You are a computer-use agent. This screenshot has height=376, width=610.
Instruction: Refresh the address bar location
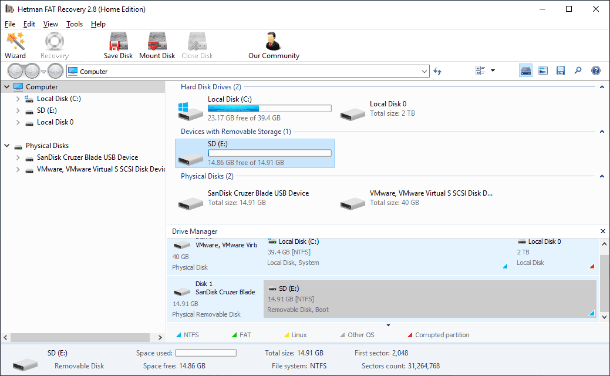tap(438, 71)
